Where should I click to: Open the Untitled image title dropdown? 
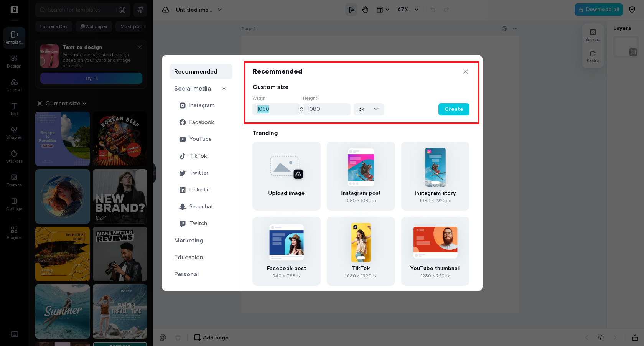coord(198,10)
